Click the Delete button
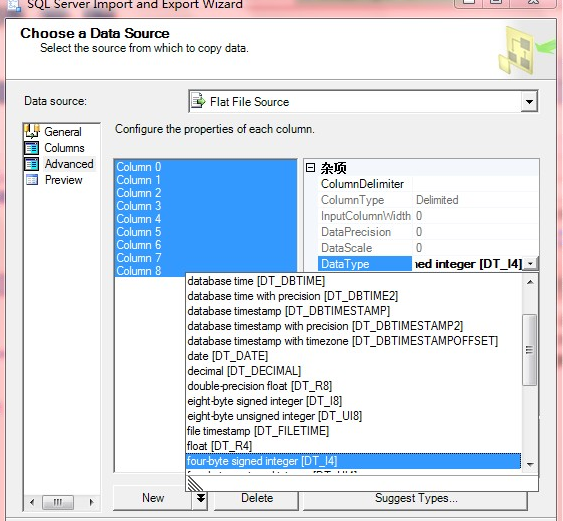 [257, 498]
